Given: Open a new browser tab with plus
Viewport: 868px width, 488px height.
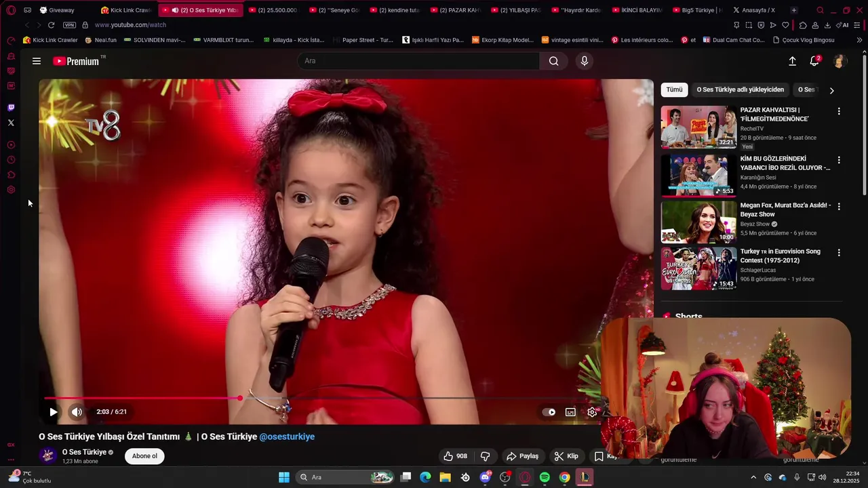Looking at the screenshot, I should (794, 10).
